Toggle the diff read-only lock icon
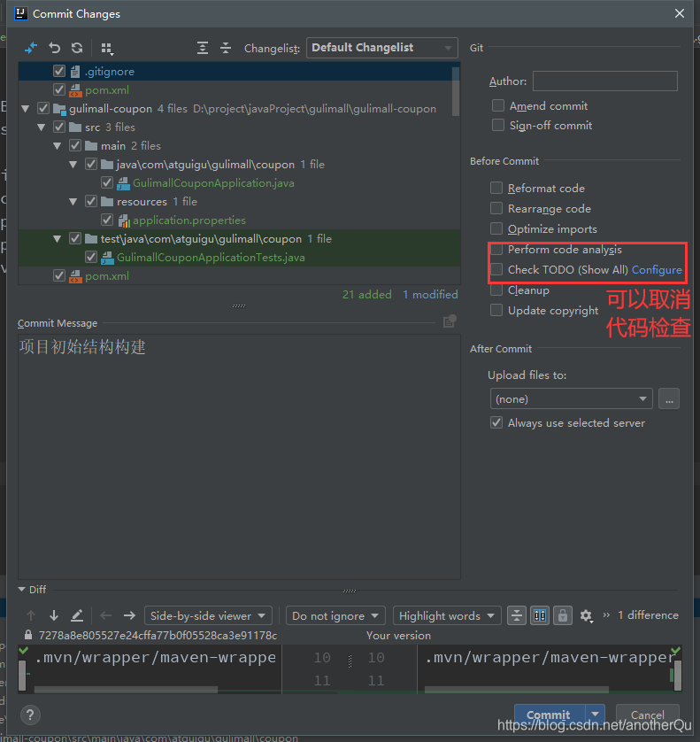700x742 pixels. point(563,615)
